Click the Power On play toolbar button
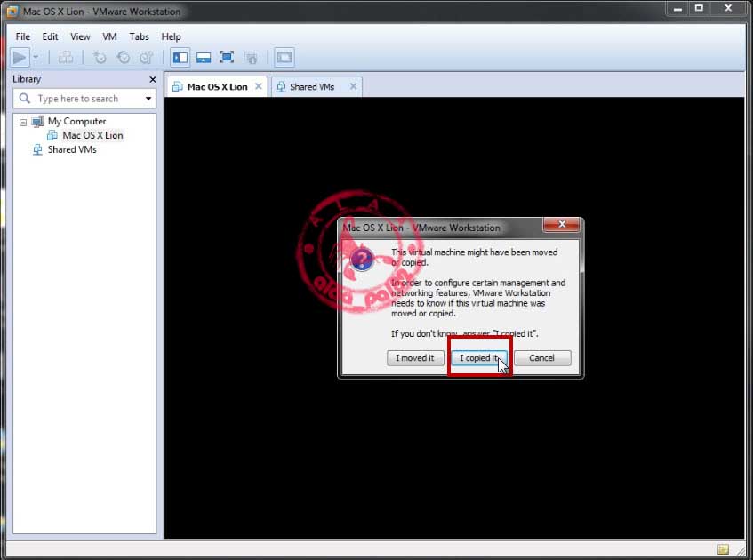 point(20,58)
